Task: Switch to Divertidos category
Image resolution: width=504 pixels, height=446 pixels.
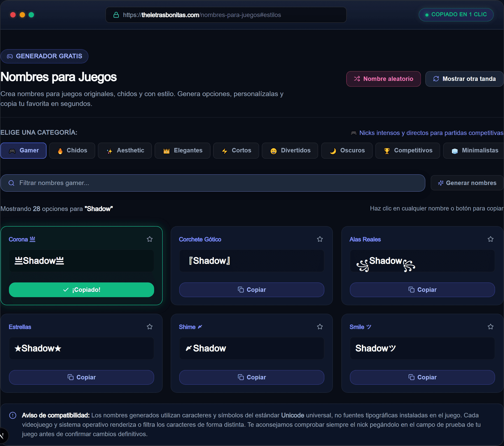Action: [x=290, y=150]
